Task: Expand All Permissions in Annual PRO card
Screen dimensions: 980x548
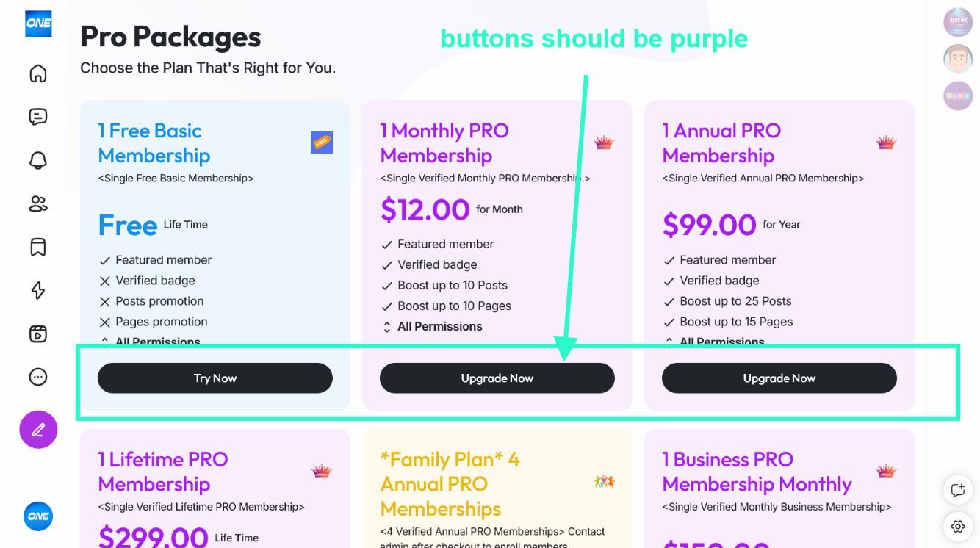Action: (x=721, y=342)
